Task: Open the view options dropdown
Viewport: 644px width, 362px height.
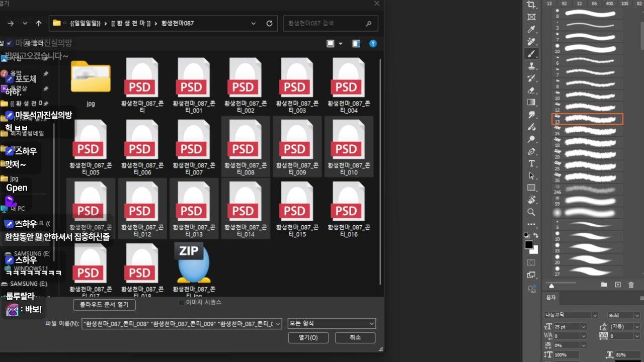Action: [x=341, y=44]
